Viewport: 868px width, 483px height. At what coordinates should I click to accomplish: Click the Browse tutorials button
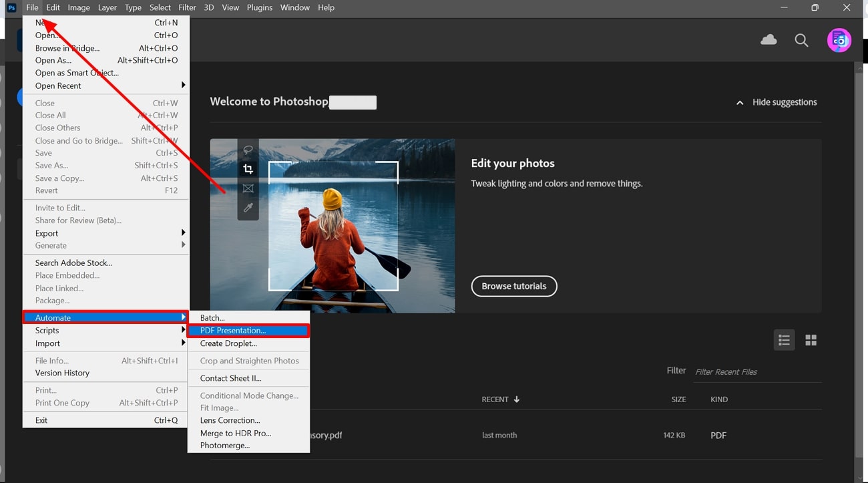coord(514,286)
